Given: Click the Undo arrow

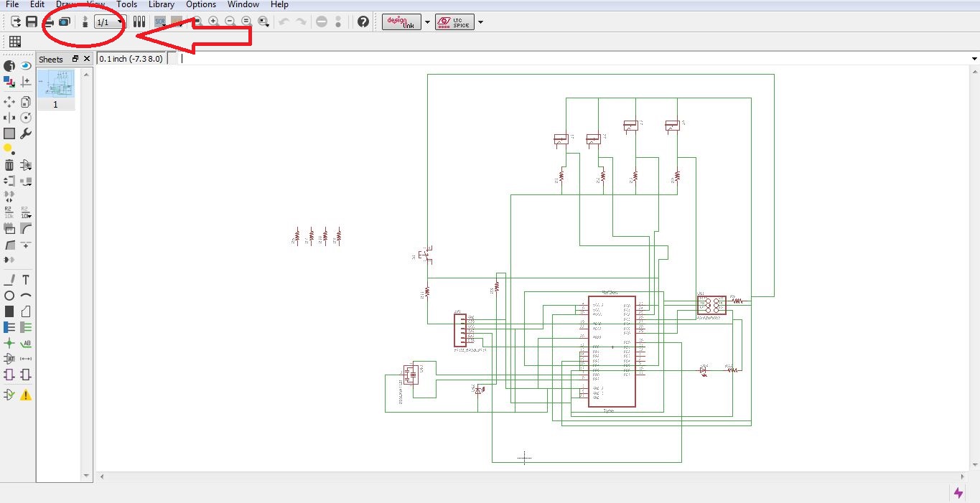Looking at the screenshot, I should pyautogui.click(x=284, y=22).
